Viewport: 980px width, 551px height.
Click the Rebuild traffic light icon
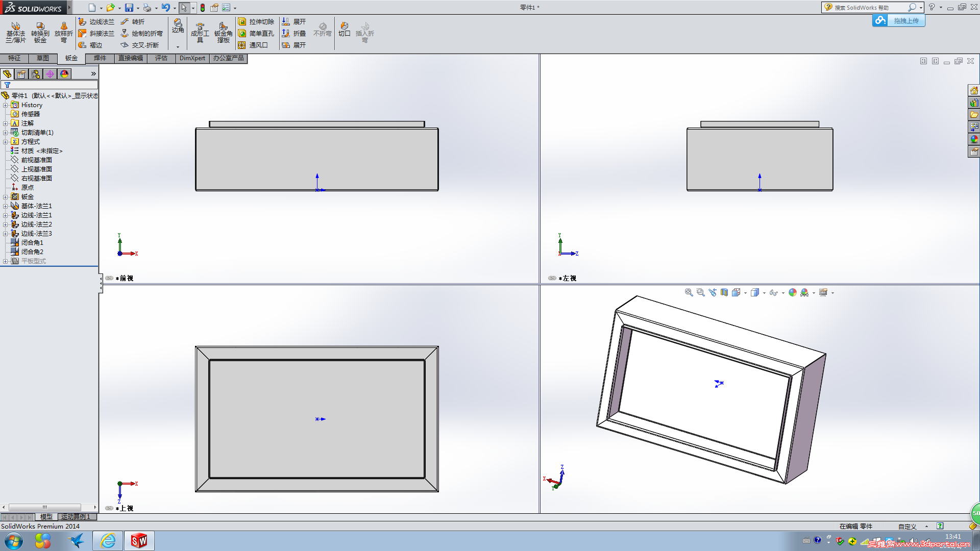pyautogui.click(x=203, y=8)
